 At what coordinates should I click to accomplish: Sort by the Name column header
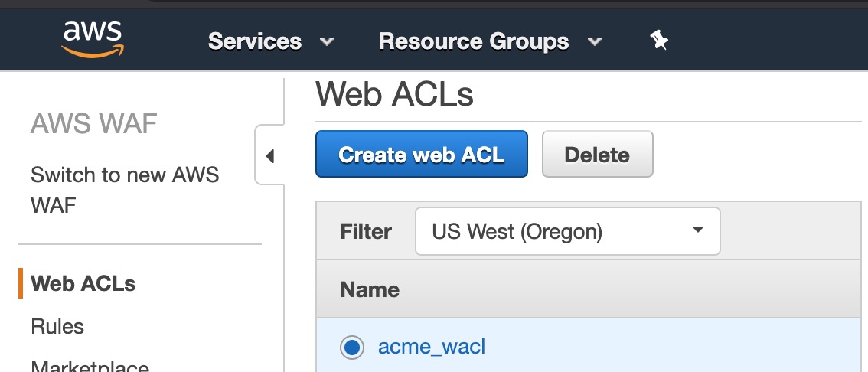pos(370,289)
